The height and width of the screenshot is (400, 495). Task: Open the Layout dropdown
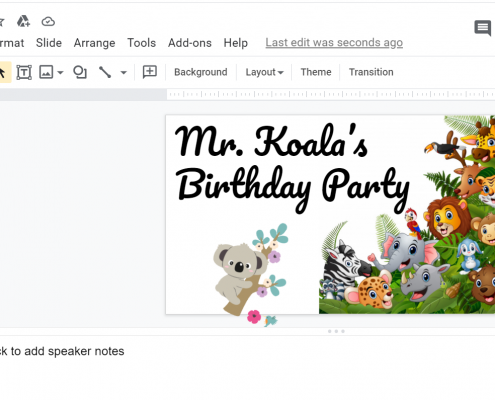point(264,72)
